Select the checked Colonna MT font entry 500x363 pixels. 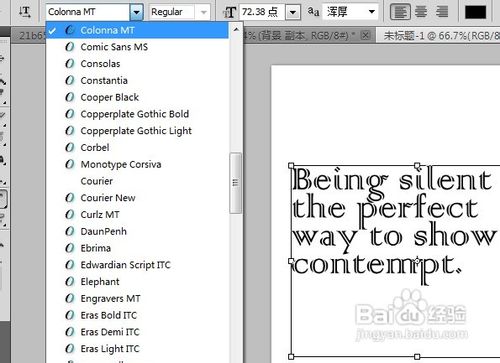pos(137,30)
